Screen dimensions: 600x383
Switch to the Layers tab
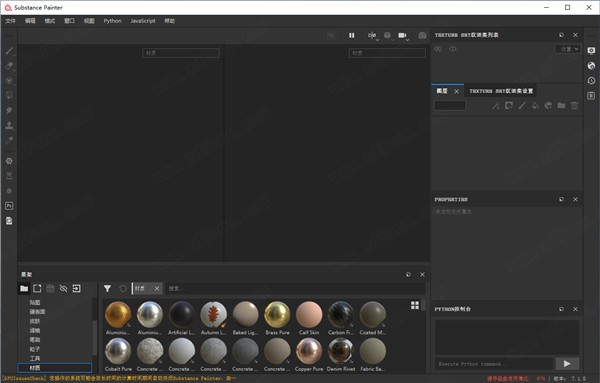[x=442, y=91]
